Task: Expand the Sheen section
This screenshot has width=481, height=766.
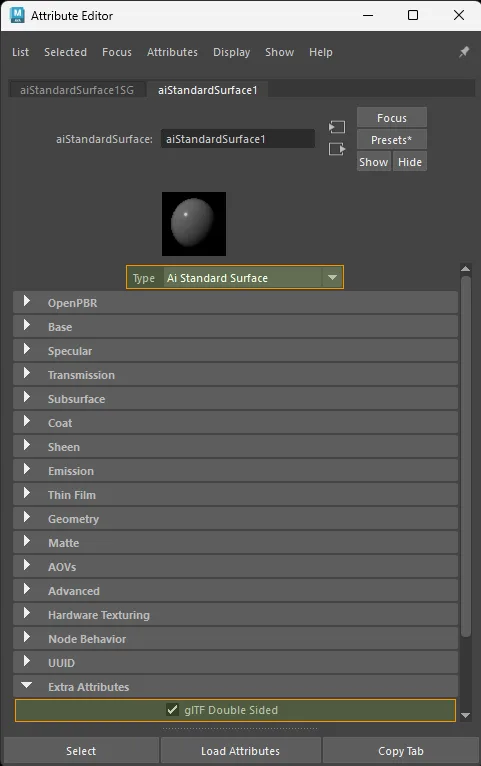Action: tap(235, 447)
